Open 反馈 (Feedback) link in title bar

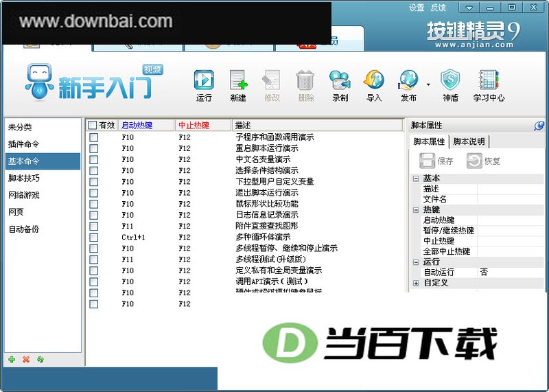tap(438, 8)
